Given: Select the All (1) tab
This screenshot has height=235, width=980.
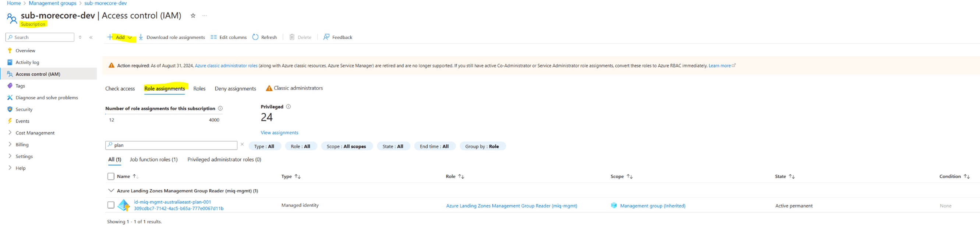Looking at the screenshot, I should pyautogui.click(x=114, y=159).
